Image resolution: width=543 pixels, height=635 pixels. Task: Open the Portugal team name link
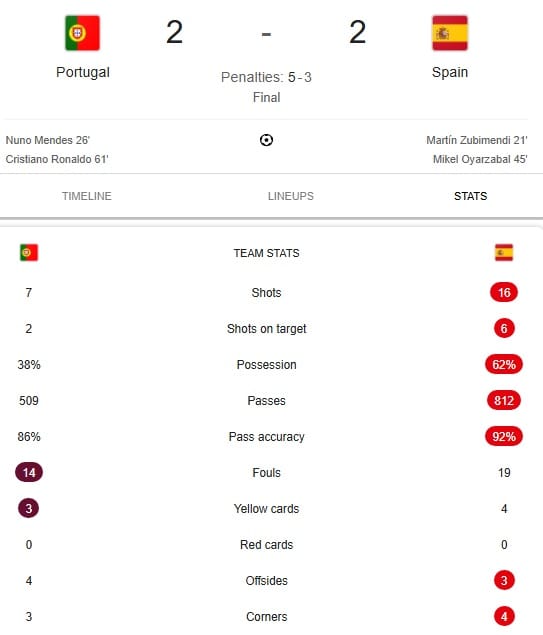pyautogui.click(x=83, y=72)
